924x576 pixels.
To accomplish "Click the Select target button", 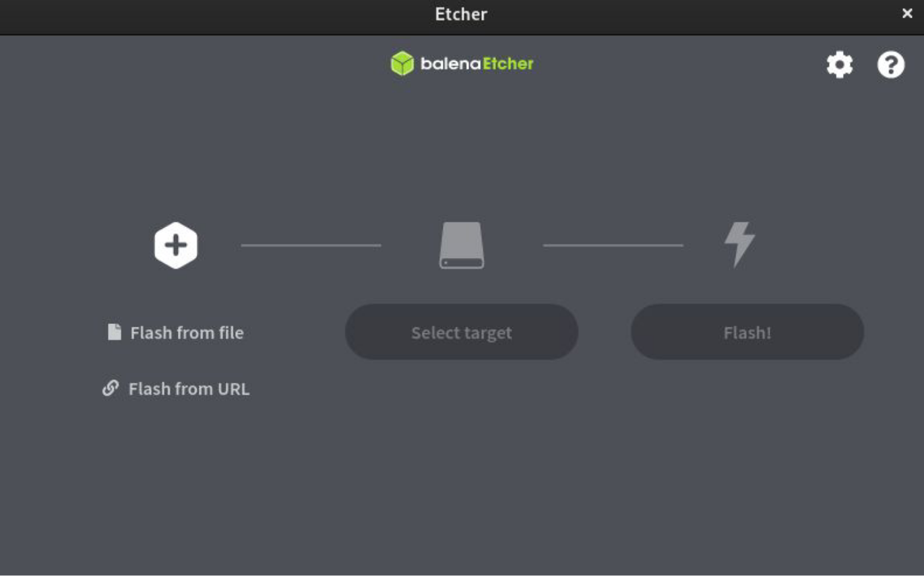I will [x=462, y=331].
